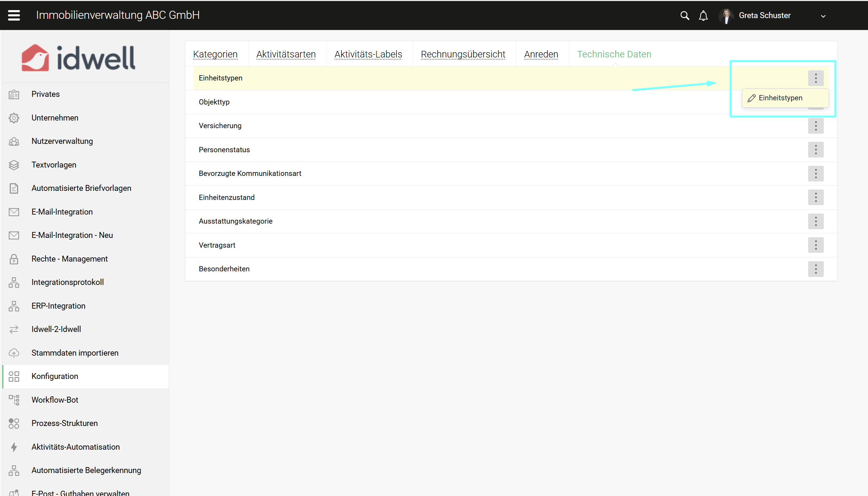
Task: Switch to the Rechnungsübersicht tab
Action: coord(463,54)
